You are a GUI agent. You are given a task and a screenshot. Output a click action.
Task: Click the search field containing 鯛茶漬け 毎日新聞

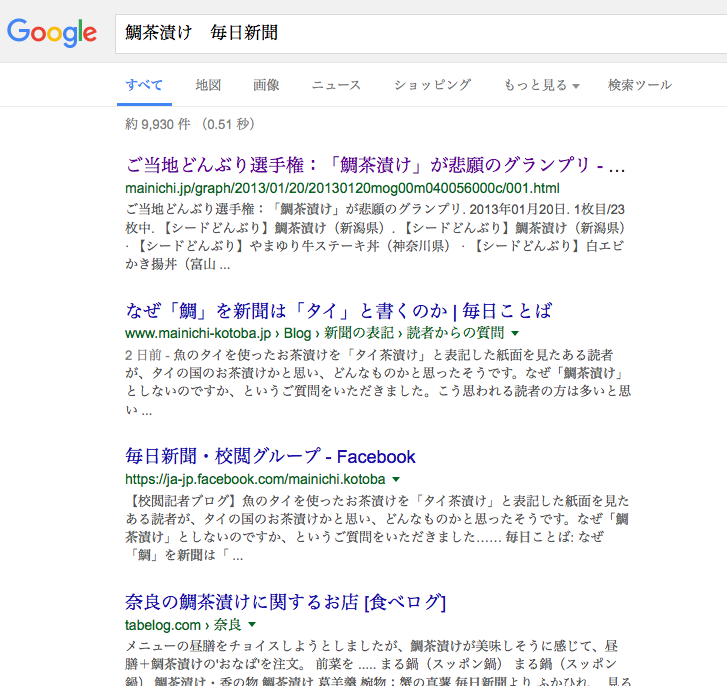pyautogui.click(x=421, y=33)
